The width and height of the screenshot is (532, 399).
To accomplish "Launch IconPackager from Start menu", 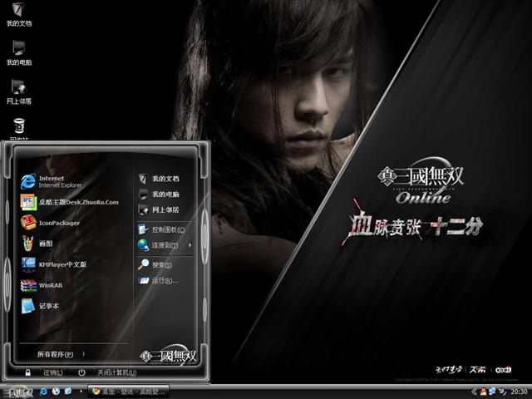I will coord(50,223).
